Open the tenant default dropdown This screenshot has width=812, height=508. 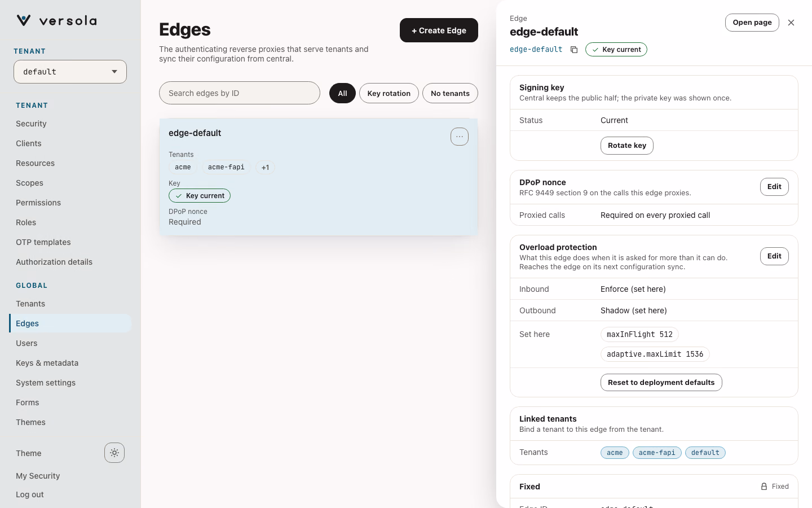70,72
